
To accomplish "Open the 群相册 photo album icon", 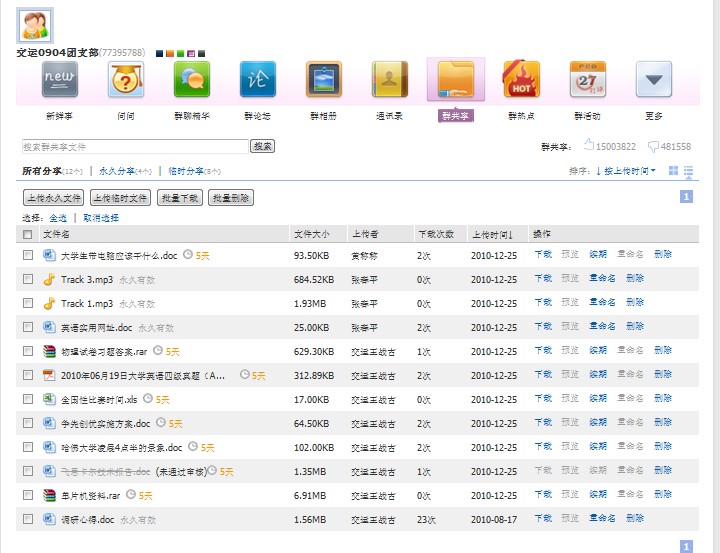I will (x=323, y=80).
